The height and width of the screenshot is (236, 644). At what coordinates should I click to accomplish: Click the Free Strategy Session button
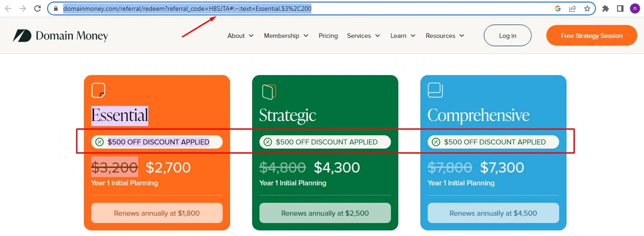592,36
